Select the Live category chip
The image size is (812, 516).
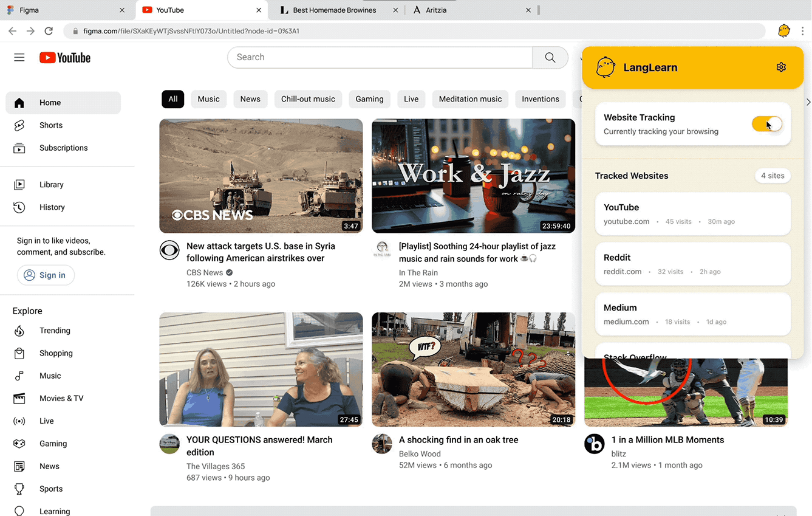(x=411, y=99)
